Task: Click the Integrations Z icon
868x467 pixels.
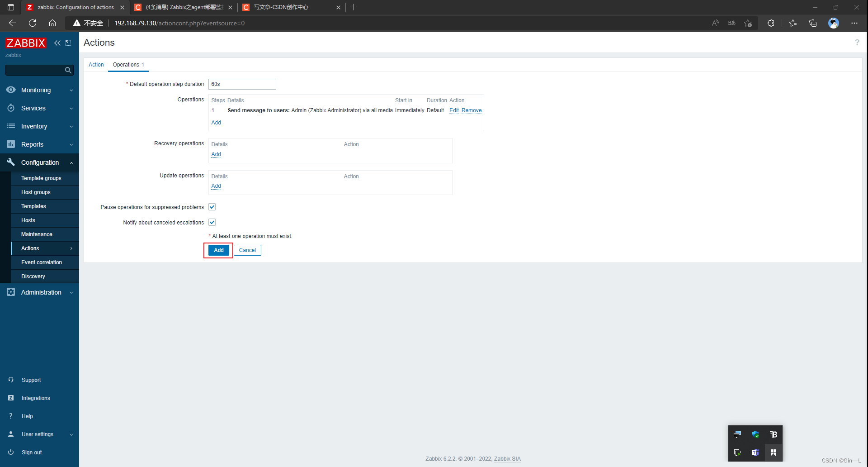Action: tap(11, 398)
